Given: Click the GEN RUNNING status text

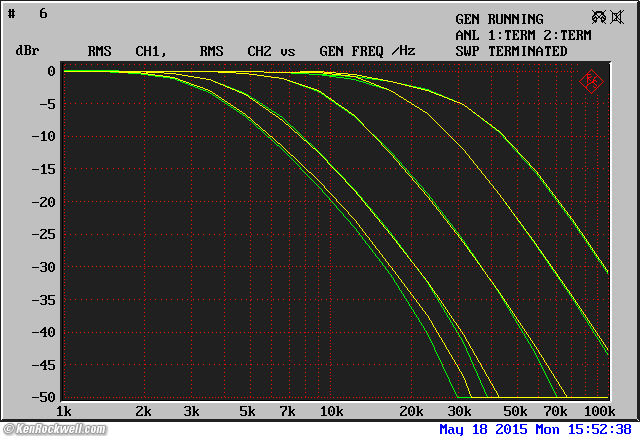Looking at the screenshot, I should [x=499, y=19].
